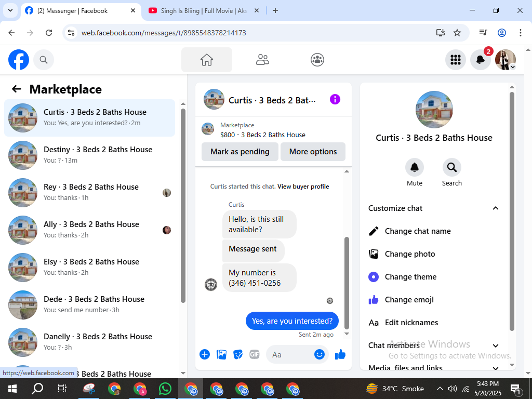532x399 pixels.
Task: Open the Rey · 3 Beds 2 Baths House chat
Action: click(x=89, y=192)
